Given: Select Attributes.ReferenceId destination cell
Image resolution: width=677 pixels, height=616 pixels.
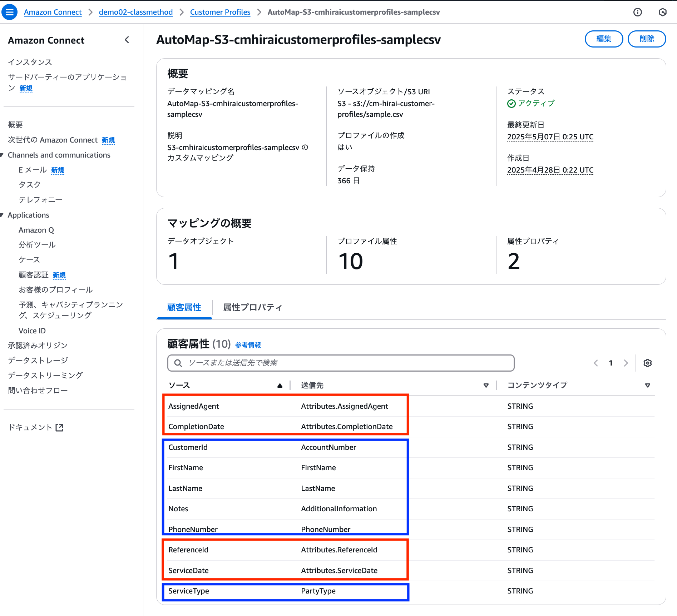Looking at the screenshot, I should tap(339, 550).
